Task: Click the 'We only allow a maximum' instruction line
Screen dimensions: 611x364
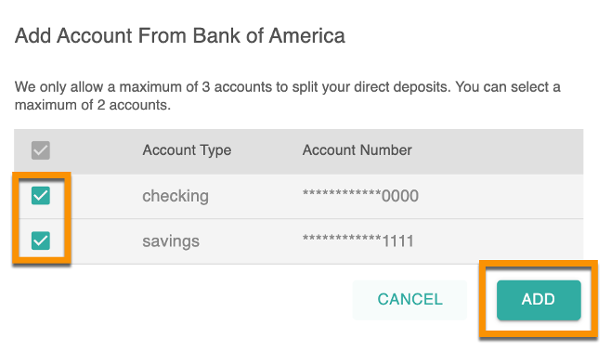Action: point(287,87)
